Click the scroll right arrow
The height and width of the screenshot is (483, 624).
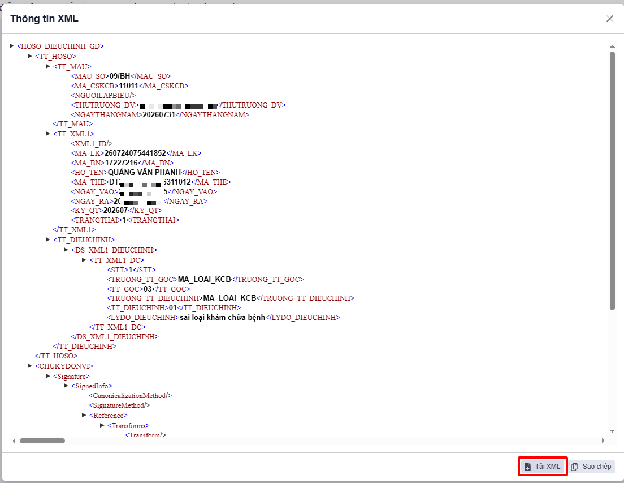603,440
